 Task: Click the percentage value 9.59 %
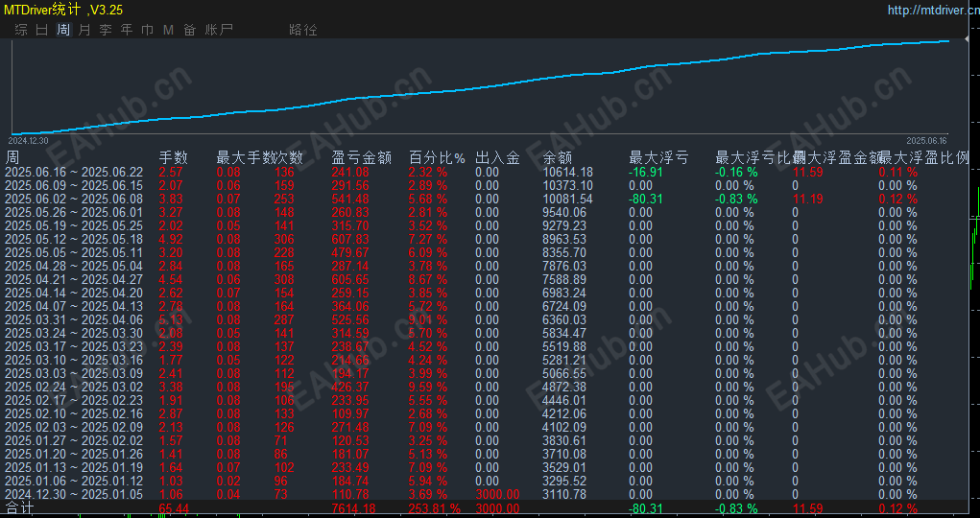427,387
